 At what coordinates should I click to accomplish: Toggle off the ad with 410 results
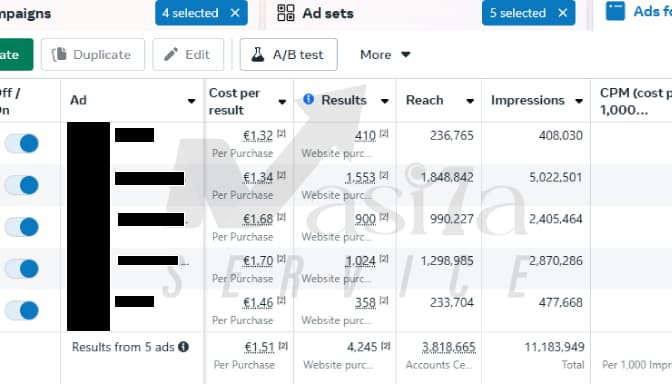(21, 143)
